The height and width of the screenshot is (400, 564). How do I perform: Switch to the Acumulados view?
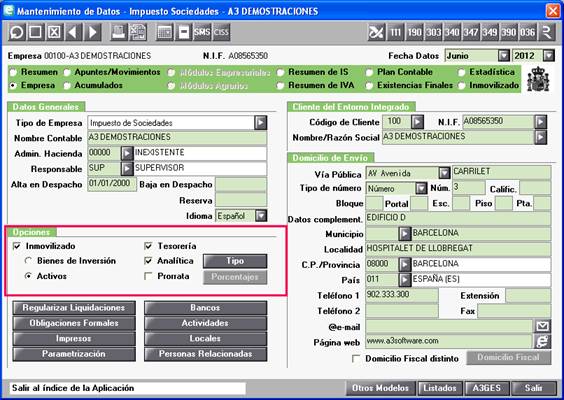pos(67,86)
